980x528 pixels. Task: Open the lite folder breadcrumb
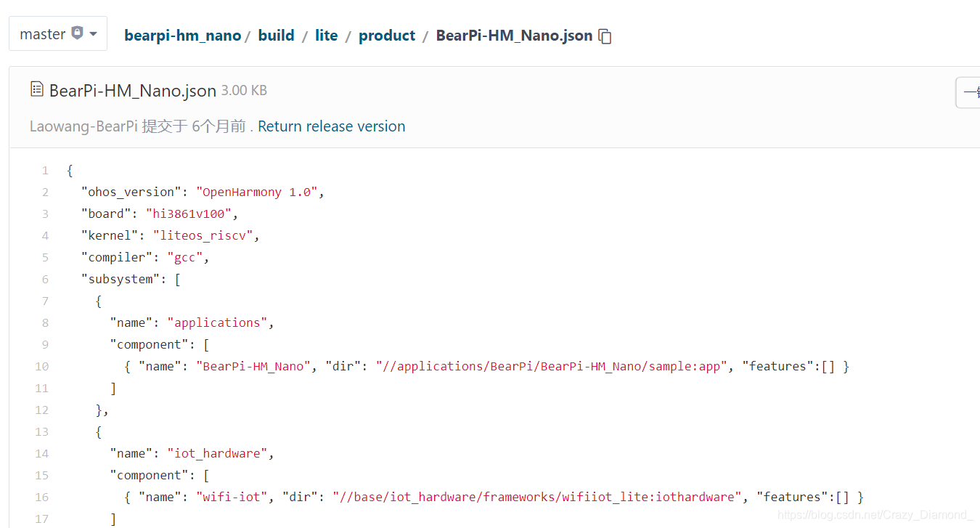pos(327,36)
